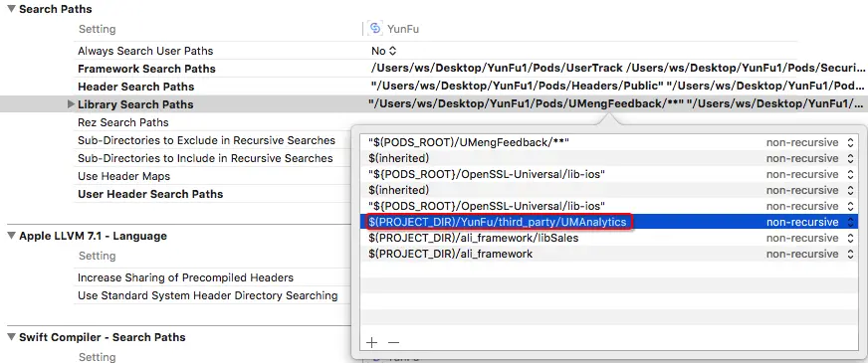Image resolution: width=868 pixels, height=363 pixels.
Task: Click the Header Search Paths value
Action: tap(618, 87)
